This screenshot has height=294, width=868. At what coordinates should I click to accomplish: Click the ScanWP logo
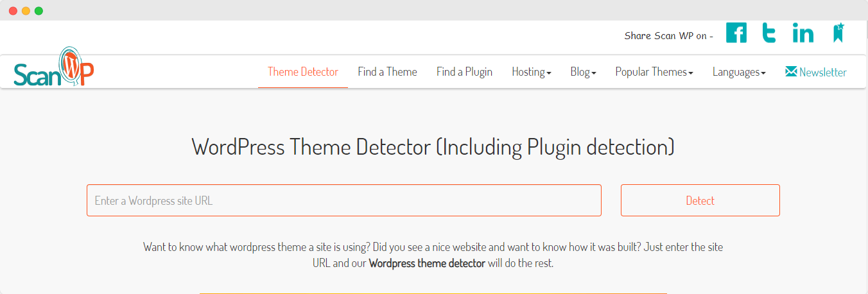click(54, 67)
